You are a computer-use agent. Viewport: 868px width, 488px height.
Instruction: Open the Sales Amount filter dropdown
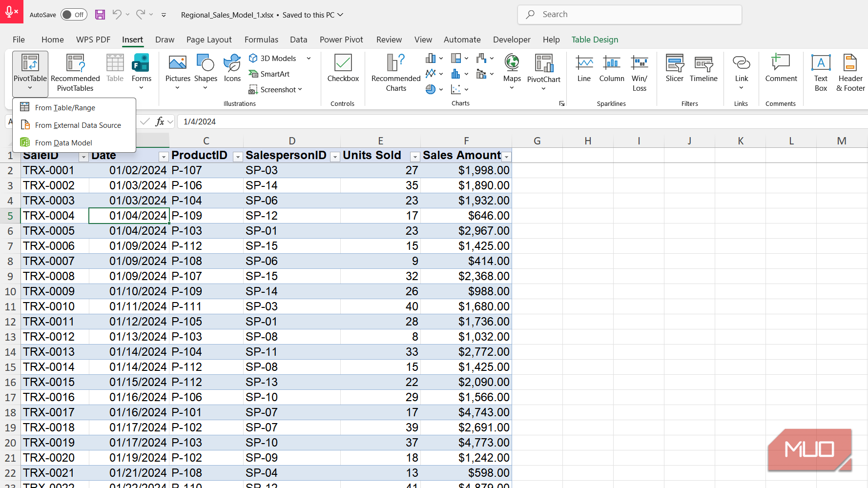[x=507, y=157]
